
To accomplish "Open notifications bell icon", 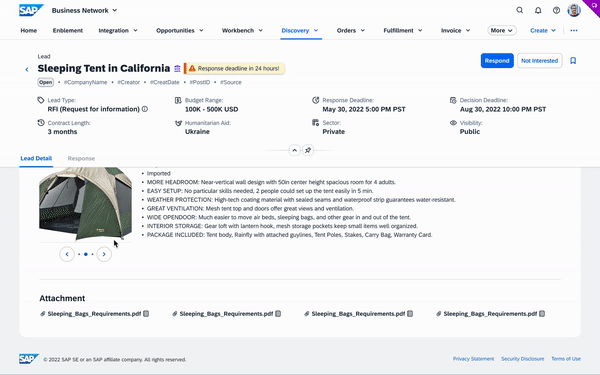I will (x=538, y=10).
